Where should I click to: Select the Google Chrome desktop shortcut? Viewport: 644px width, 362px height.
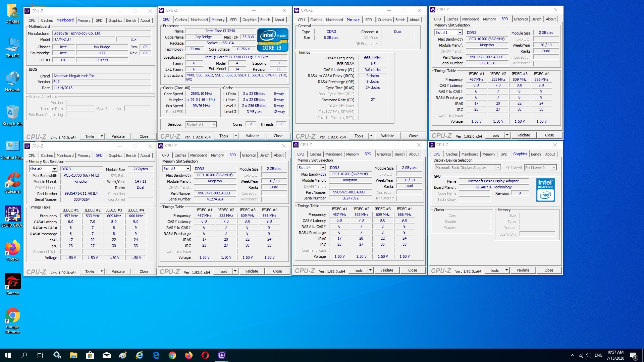click(x=13, y=321)
